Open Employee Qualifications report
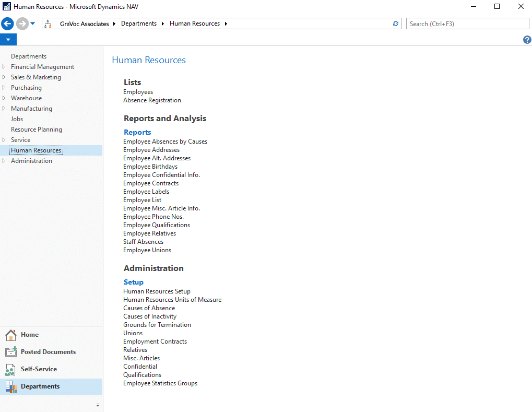The width and height of the screenshot is (532, 412). click(157, 225)
